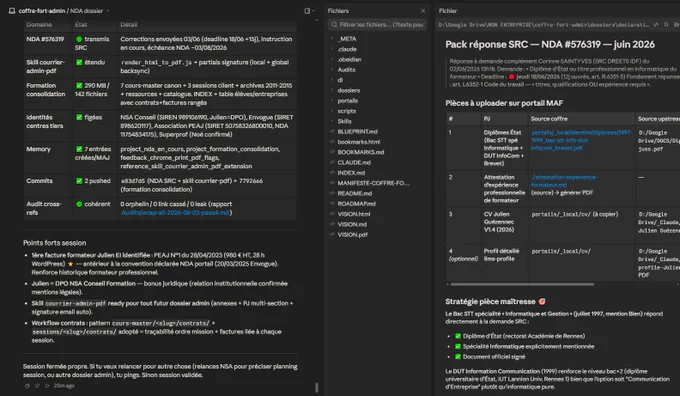Click the file icon next to CLAUDE.md

(x=332, y=162)
